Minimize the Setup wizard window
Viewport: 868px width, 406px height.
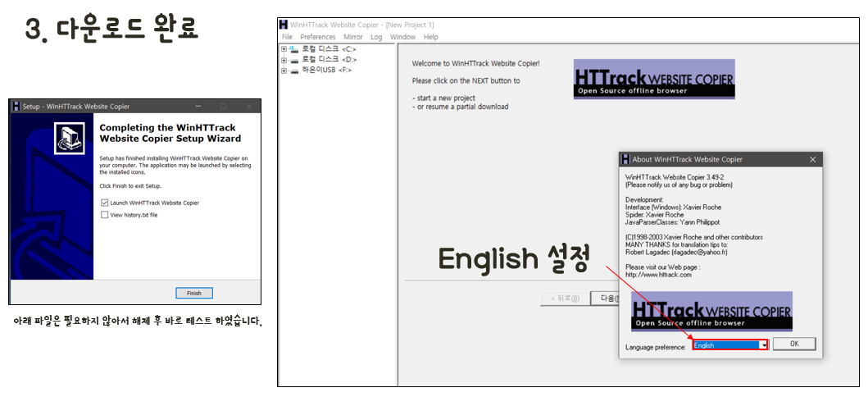pos(198,107)
